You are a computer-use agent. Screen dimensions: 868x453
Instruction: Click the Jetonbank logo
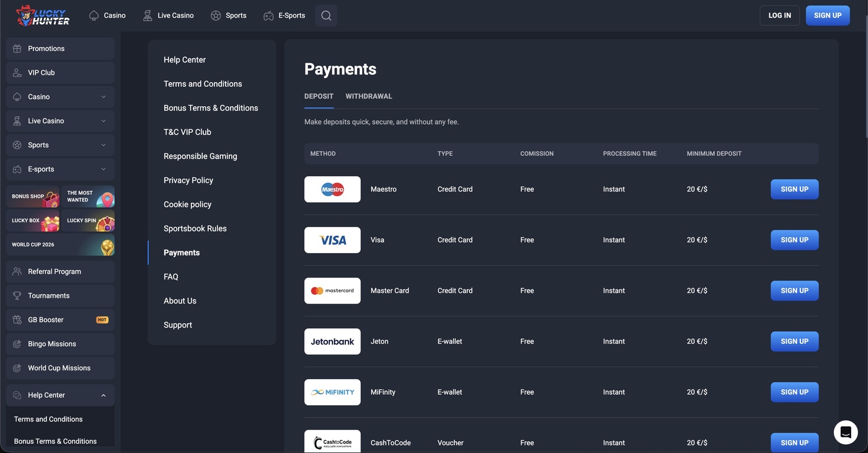pyautogui.click(x=332, y=341)
